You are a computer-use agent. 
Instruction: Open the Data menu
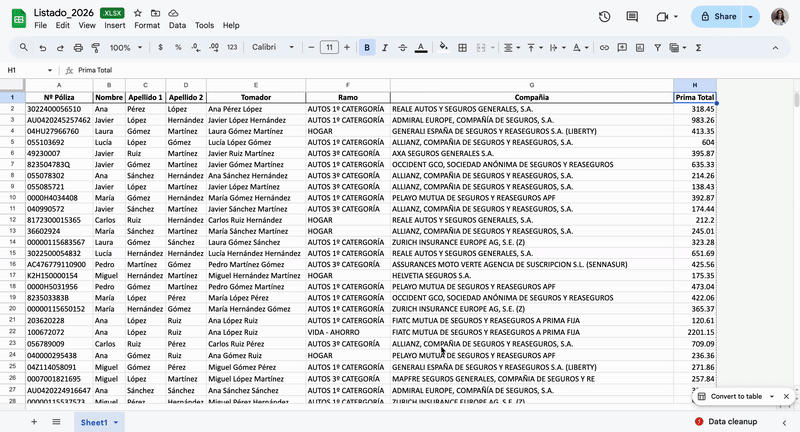click(x=178, y=25)
